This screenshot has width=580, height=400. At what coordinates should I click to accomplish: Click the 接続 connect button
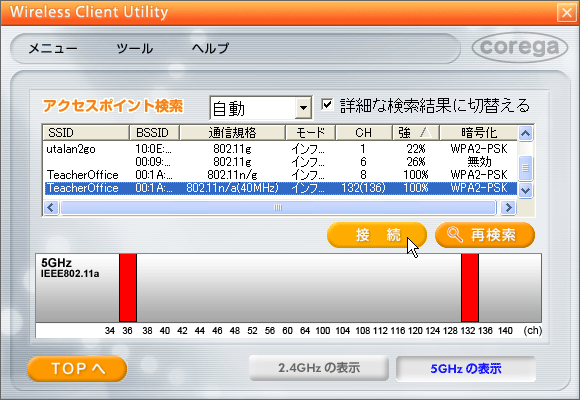(x=377, y=235)
